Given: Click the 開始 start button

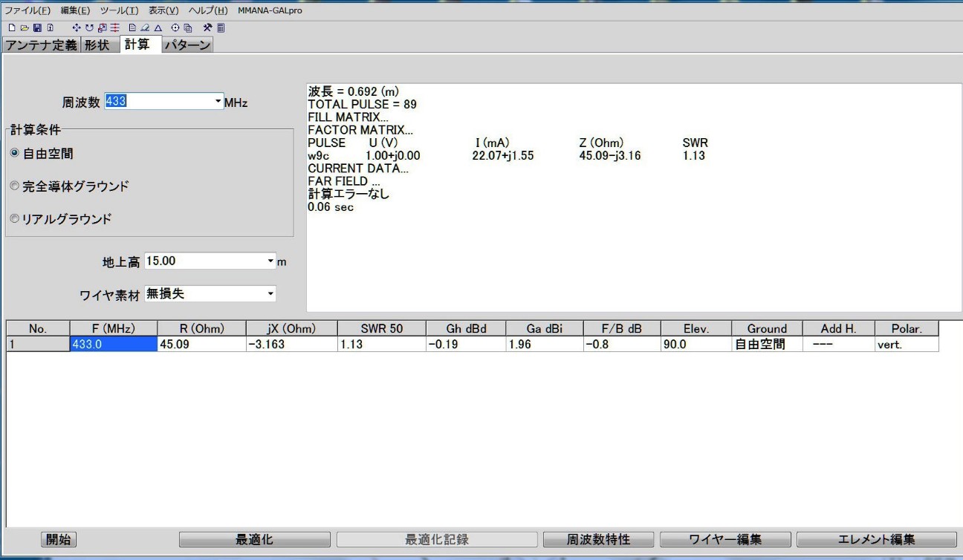Looking at the screenshot, I should 58,540.
